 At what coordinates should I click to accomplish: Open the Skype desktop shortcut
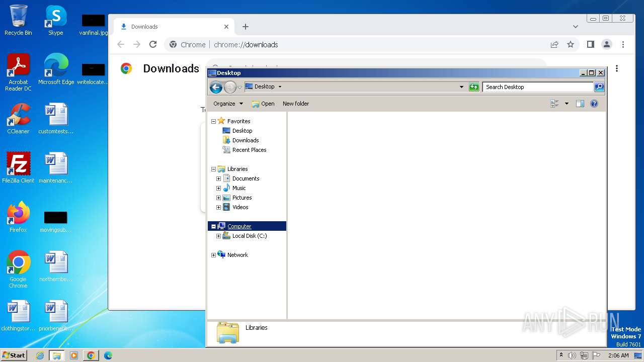pos(56,20)
